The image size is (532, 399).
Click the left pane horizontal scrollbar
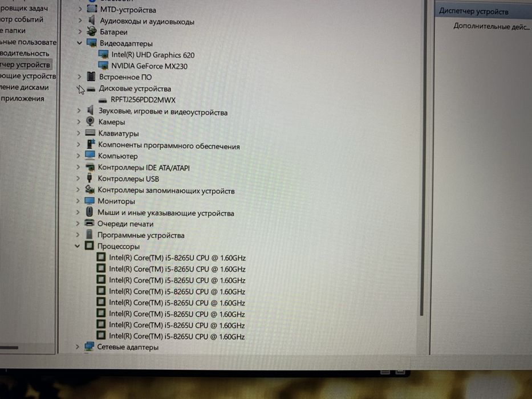click(x=9, y=348)
